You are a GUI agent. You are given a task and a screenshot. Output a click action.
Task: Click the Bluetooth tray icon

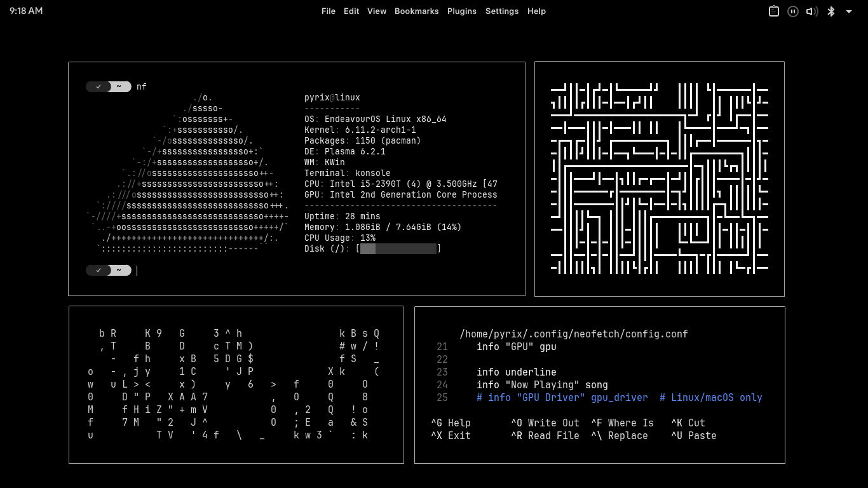[831, 11]
